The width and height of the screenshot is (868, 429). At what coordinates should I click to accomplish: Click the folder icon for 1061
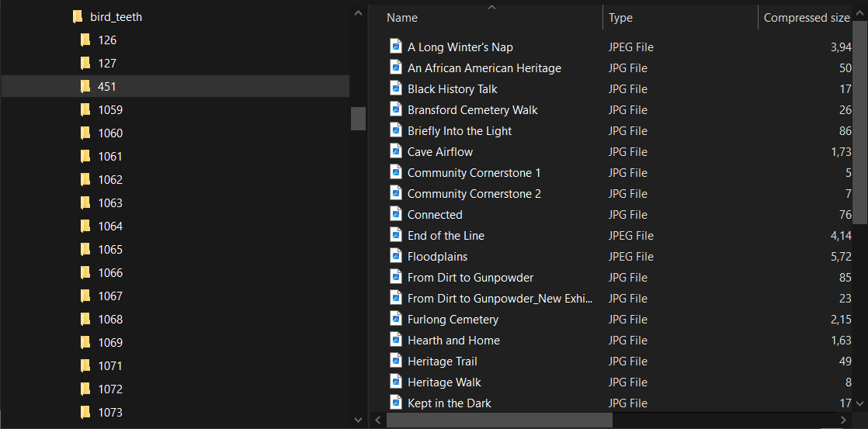[85, 157]
